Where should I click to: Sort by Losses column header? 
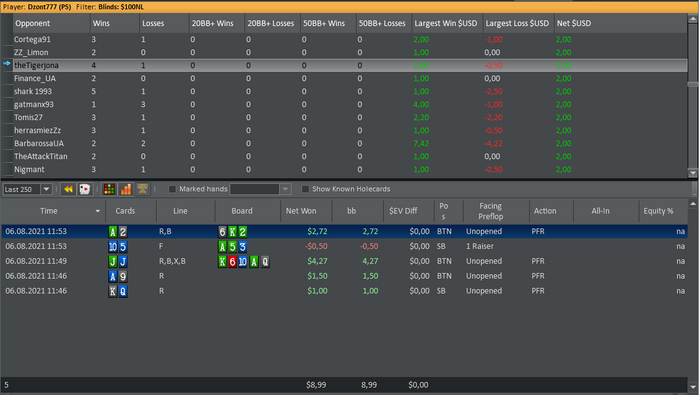point(164,23)
